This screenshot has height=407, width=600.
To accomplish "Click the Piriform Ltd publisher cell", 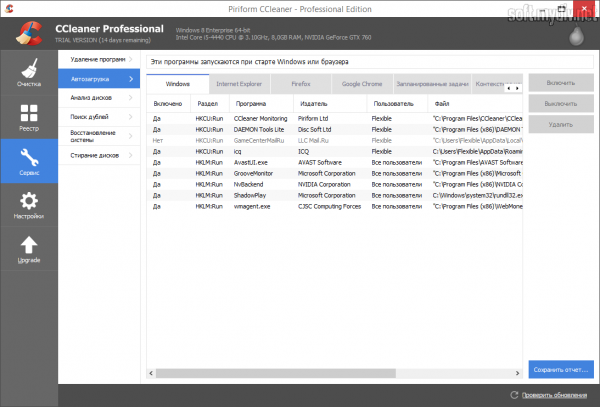I will click(313, 119).
